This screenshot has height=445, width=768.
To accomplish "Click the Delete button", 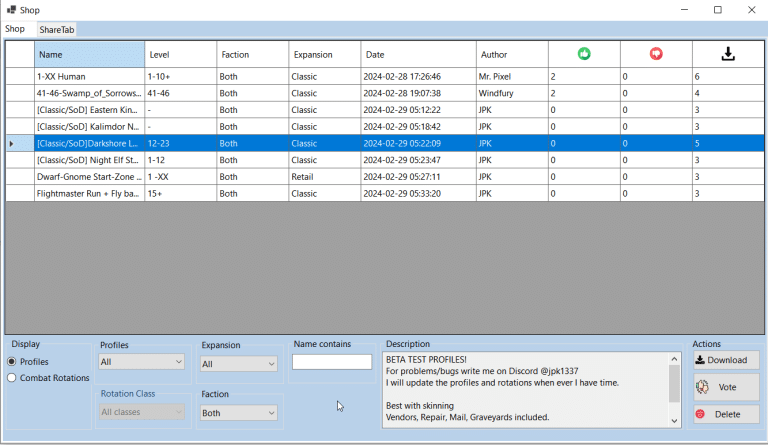I will coord(726,414).
